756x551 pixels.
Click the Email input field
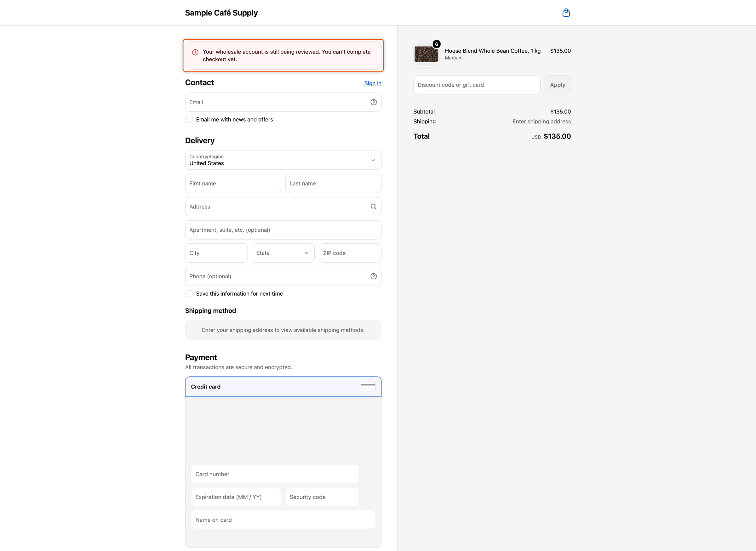[x=283, y=102]
